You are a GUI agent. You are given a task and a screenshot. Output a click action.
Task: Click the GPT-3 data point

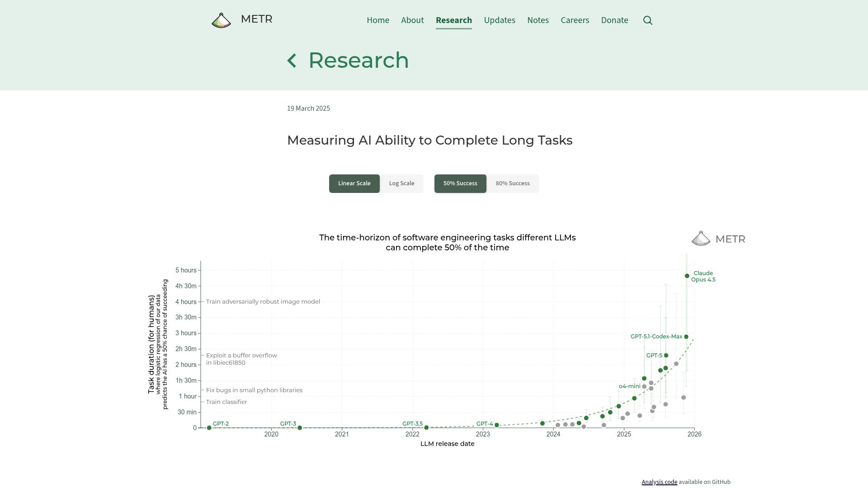coord(300,428)
